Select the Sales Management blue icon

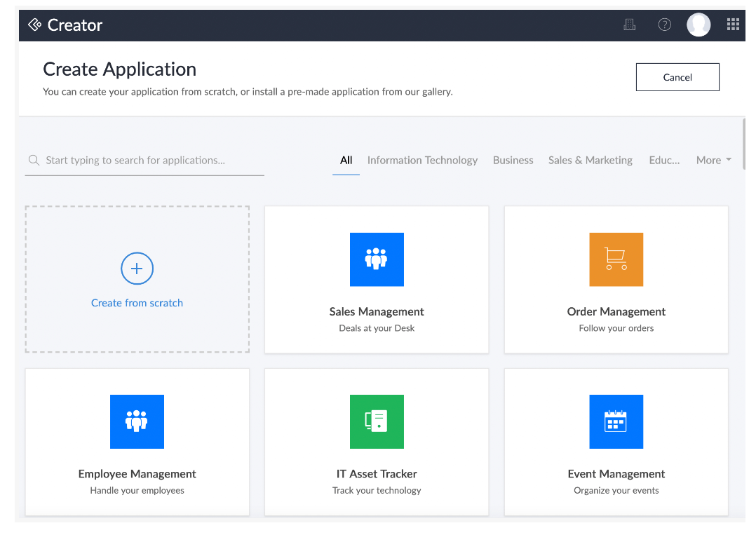pos(377,259)
